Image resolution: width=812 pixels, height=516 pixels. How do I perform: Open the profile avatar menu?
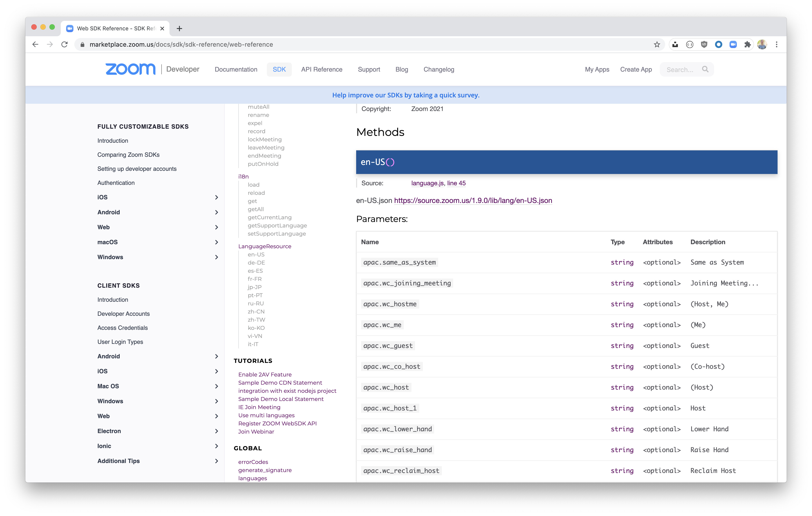tap(762, 44)
